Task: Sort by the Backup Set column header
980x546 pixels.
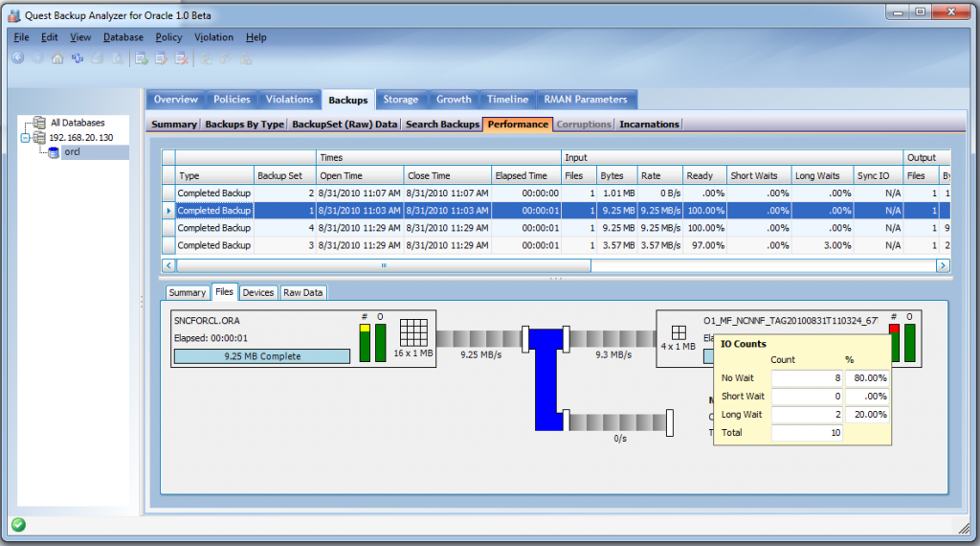Action: 285,175
